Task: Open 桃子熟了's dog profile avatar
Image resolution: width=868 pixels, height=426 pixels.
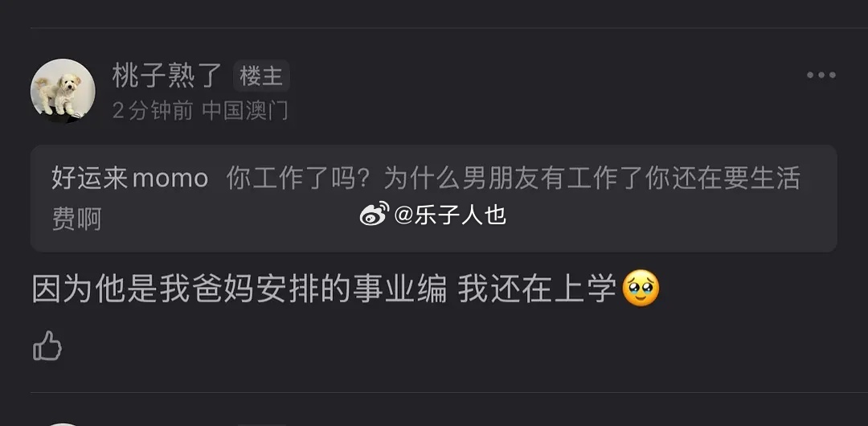Action: tap(63, 91)
